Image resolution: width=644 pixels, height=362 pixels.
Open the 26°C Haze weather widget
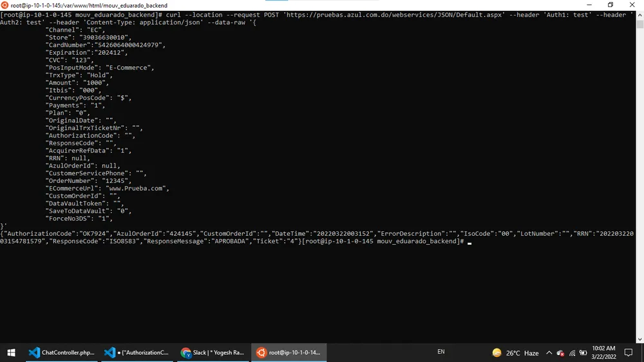(x=515, y=352)
